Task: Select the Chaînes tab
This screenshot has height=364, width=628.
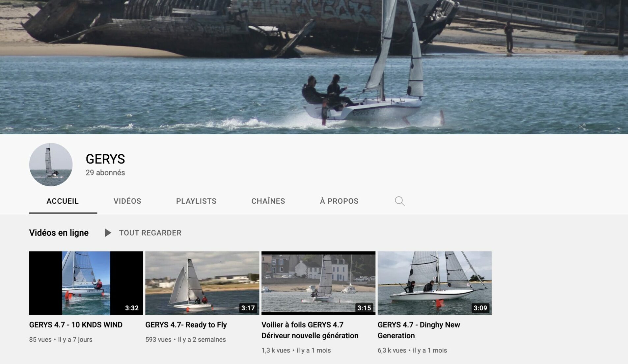Action: click(268, 201)
